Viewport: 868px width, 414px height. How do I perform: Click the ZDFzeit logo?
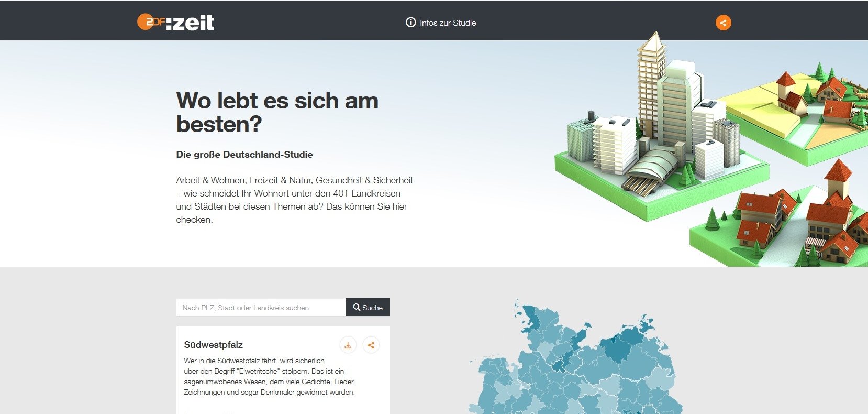176,22
